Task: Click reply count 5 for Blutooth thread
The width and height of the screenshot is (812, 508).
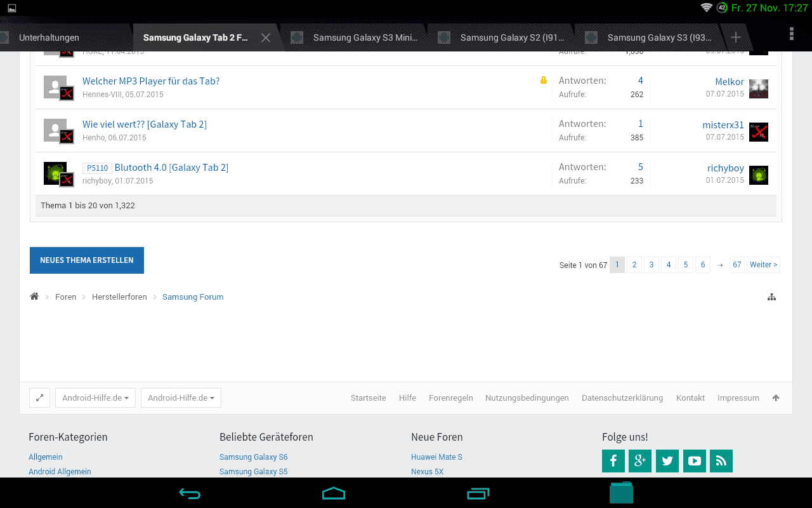Action: point(641,167)
